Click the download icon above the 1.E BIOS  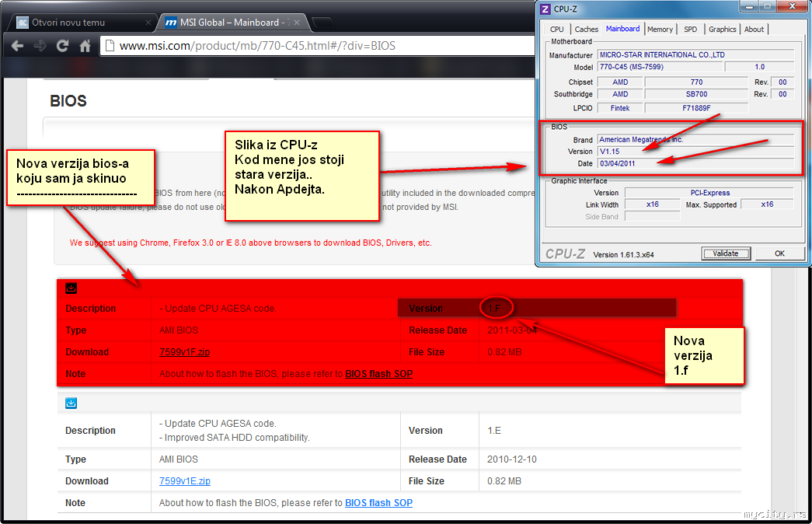[71, 403]
